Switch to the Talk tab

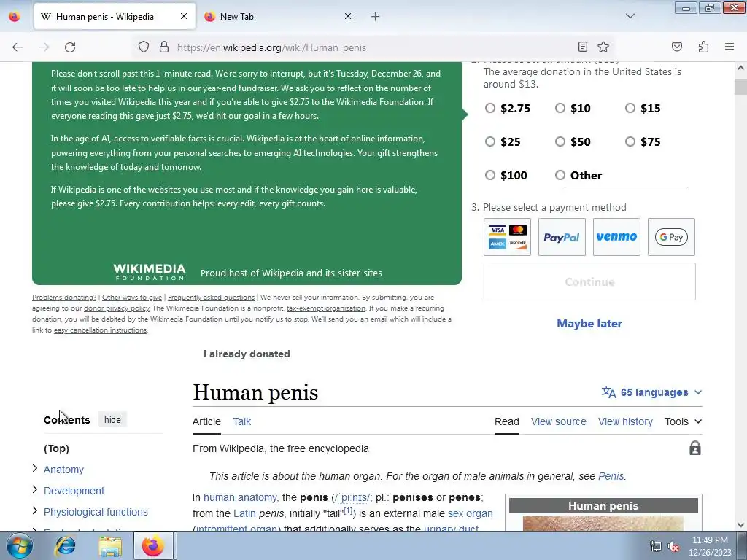point(242,421)
